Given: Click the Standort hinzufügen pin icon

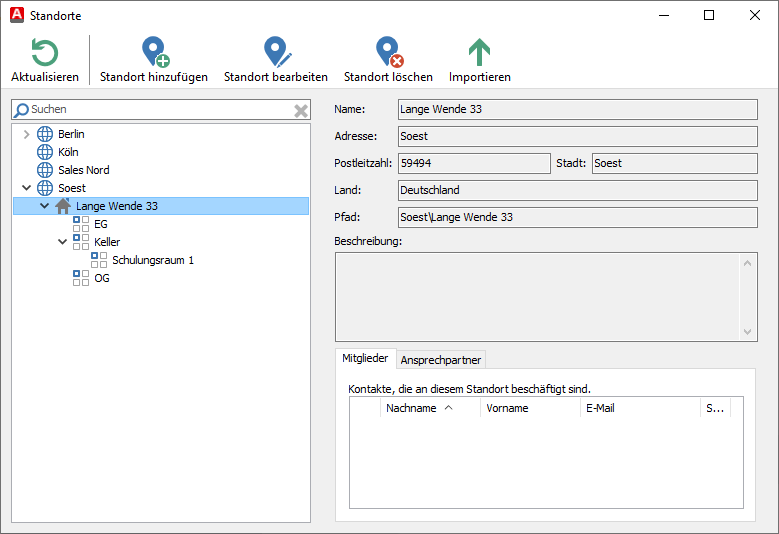Looking at the screenshot, I should [x=154, y=53].
